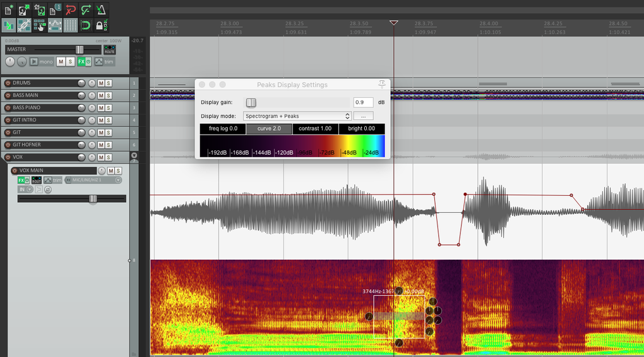Toggle master mono button
This screenshot has width=644, height=357.
(42, 62)
